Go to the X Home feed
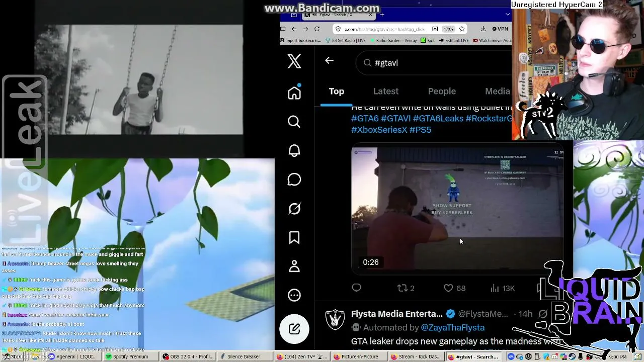The height and width of the screenshot is (362, 644). click(294, 93)
